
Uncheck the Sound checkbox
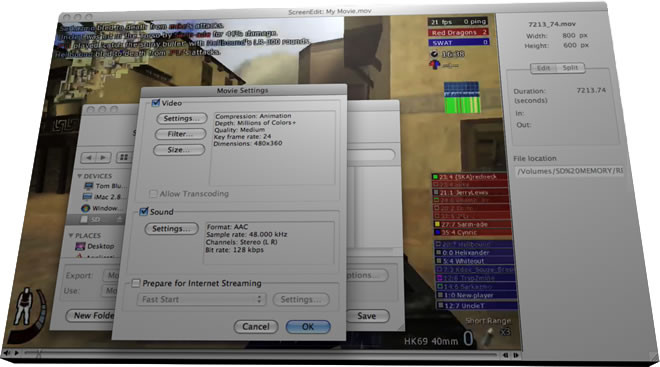144,211
